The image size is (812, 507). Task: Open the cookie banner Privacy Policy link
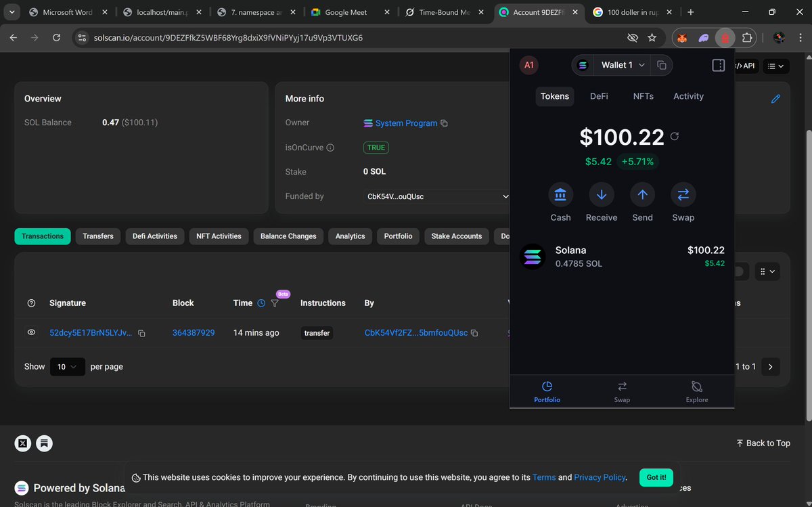600,477
